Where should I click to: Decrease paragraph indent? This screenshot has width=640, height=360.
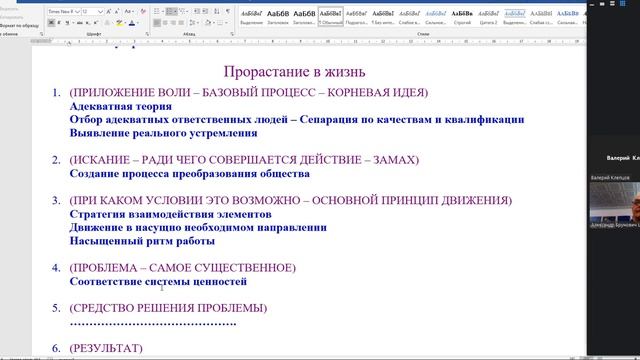coord(196,11)
